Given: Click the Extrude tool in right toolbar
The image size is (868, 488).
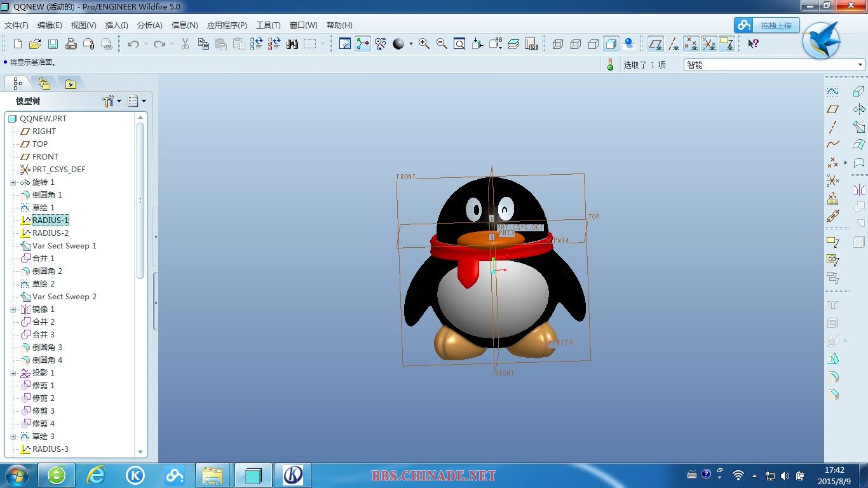Looking at the screenshot, I should (859, 91).
